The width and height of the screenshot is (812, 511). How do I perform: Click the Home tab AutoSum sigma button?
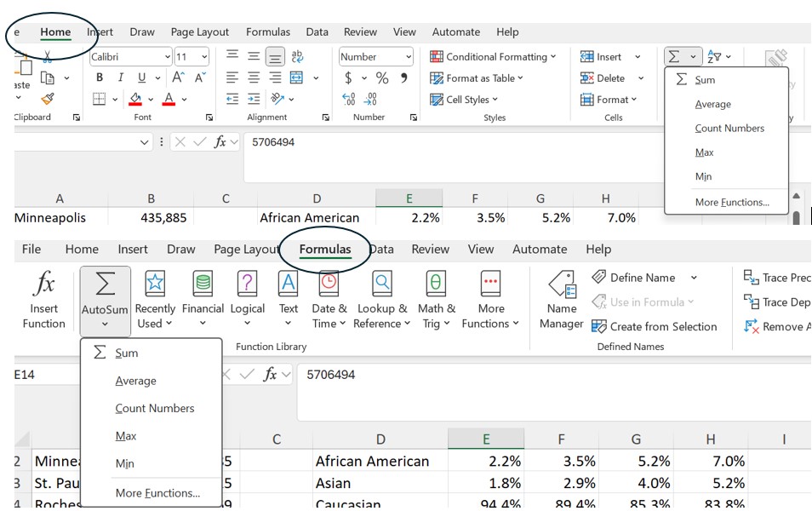pos(674,56)
